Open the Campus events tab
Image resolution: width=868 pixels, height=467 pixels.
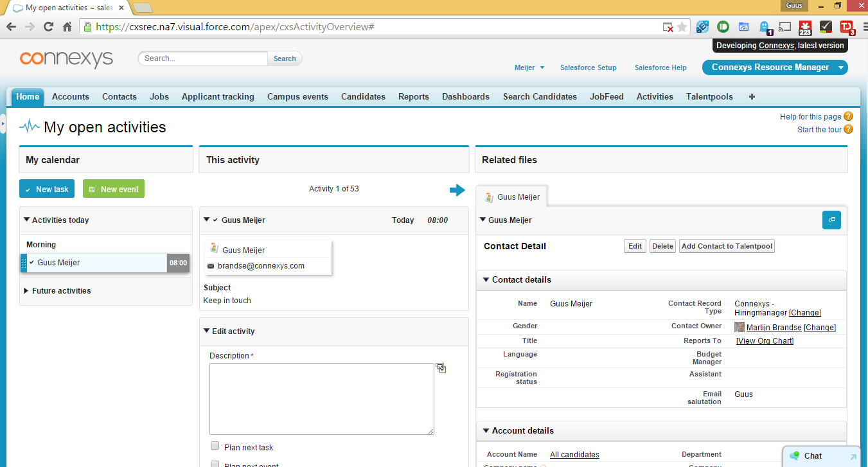click(x=297, y=97)
